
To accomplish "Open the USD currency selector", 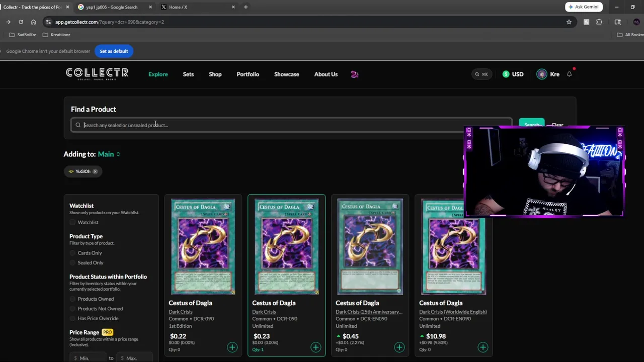I will click(x=513, y=74).
